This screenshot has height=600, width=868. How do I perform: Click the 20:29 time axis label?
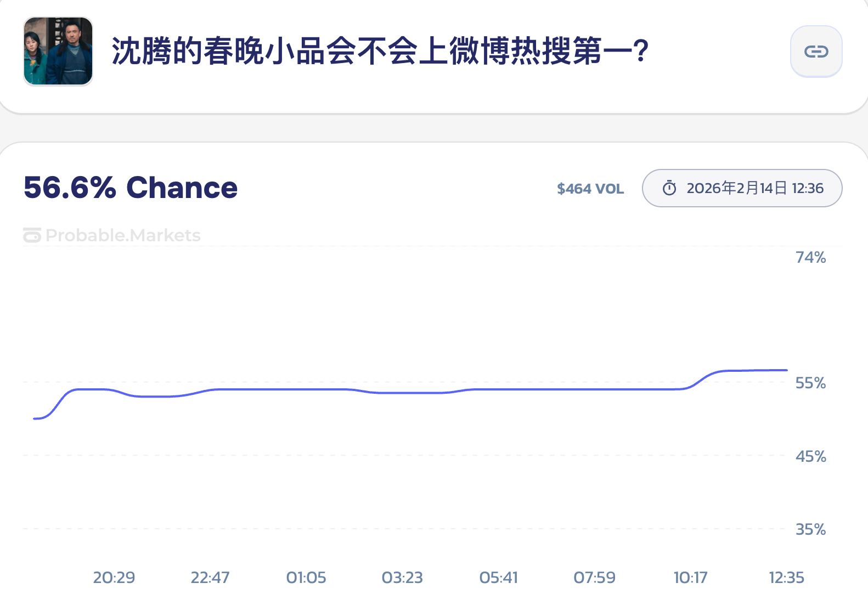point(114,578)
